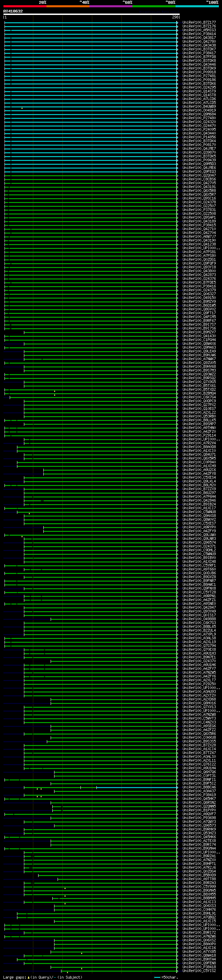Select hit label UniRef100_B9SMP7

click(199, 424)
